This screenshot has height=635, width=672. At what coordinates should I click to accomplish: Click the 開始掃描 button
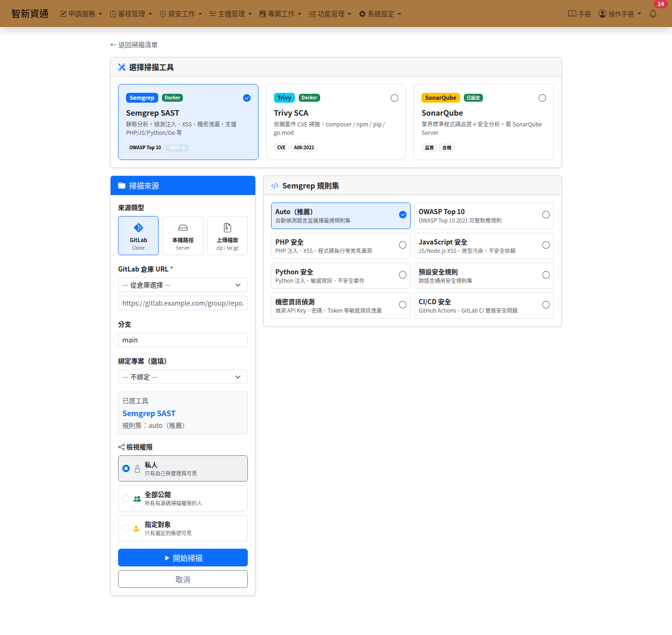183,558
